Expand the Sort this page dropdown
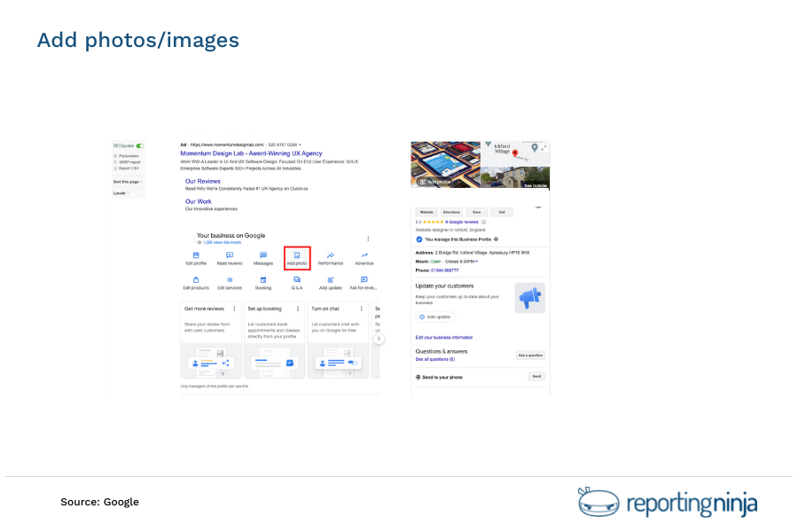The image size is (798, 532). (x=127, y=182)
